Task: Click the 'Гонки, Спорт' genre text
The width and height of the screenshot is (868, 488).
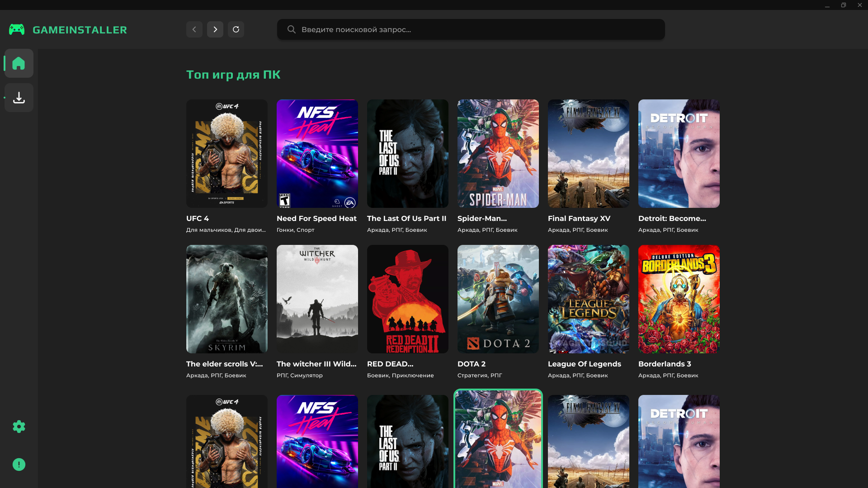Action: click(295, 230)
